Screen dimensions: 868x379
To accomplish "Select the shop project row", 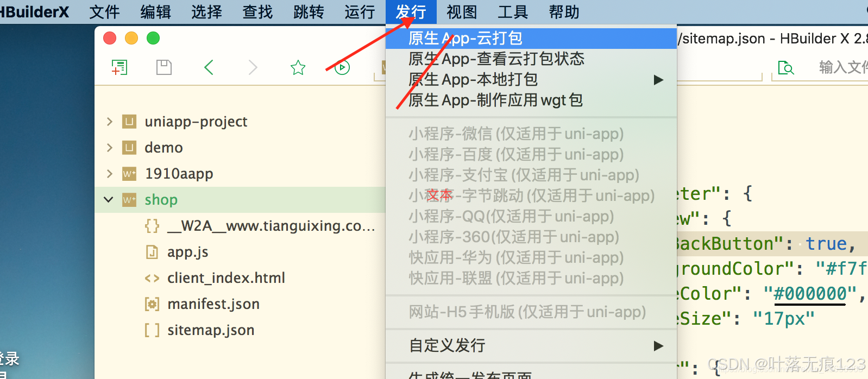I will click(x=240, y=199).
